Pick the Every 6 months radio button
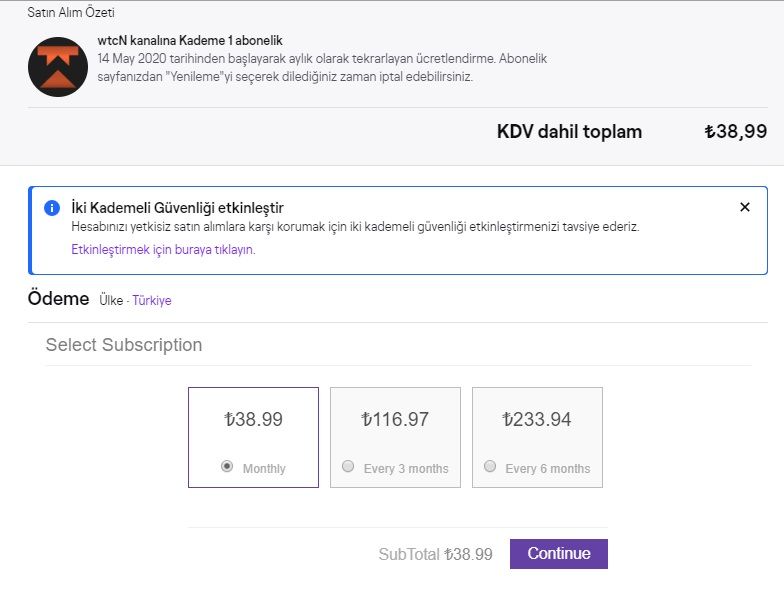Screen dimensions: 784x608 pos(490,466)
